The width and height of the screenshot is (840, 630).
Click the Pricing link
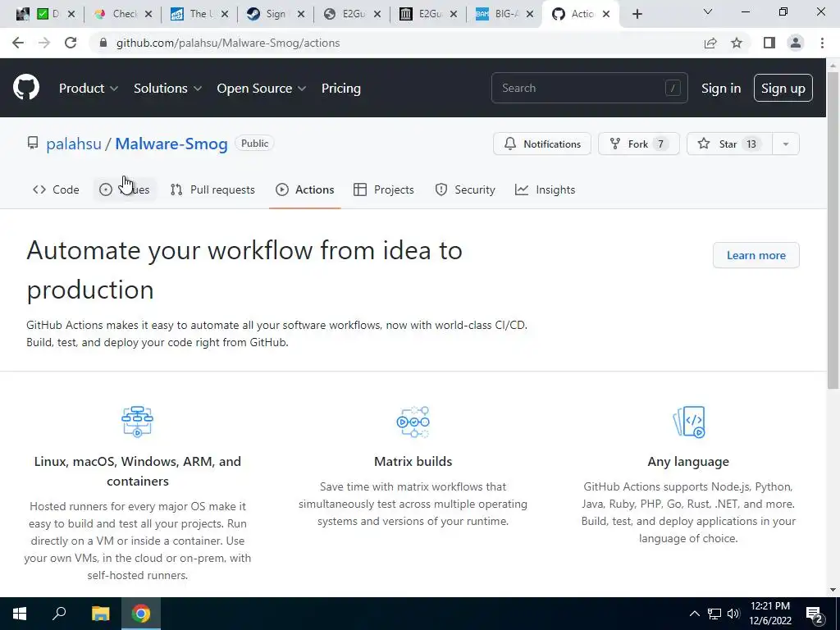(x=340, y=89)
